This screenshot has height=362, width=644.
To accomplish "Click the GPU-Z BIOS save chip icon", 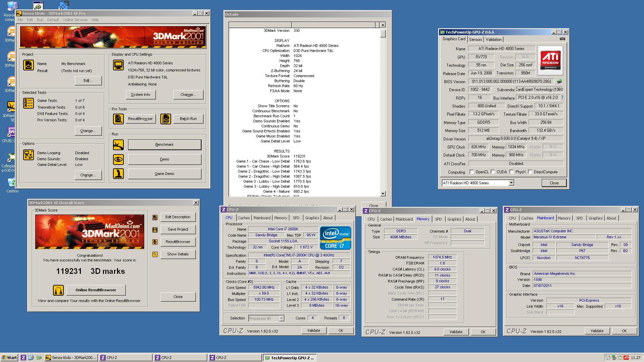I will [559, 81].
